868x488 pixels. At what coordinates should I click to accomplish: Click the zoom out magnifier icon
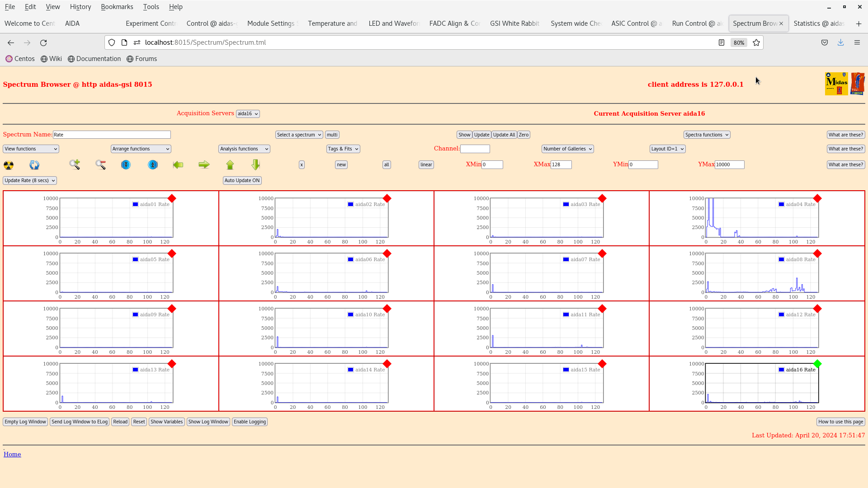(100, 165)
